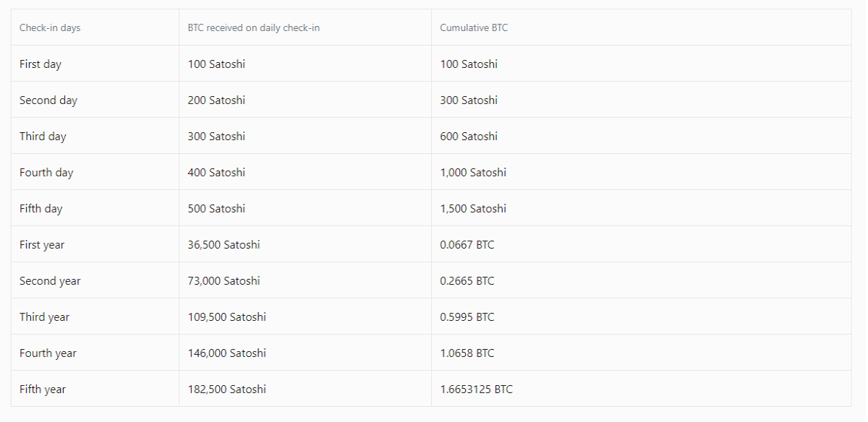The width and height of the screenshot is (868, 422).
Task: Click the 'Fourth day' row label
Action: 46,172
